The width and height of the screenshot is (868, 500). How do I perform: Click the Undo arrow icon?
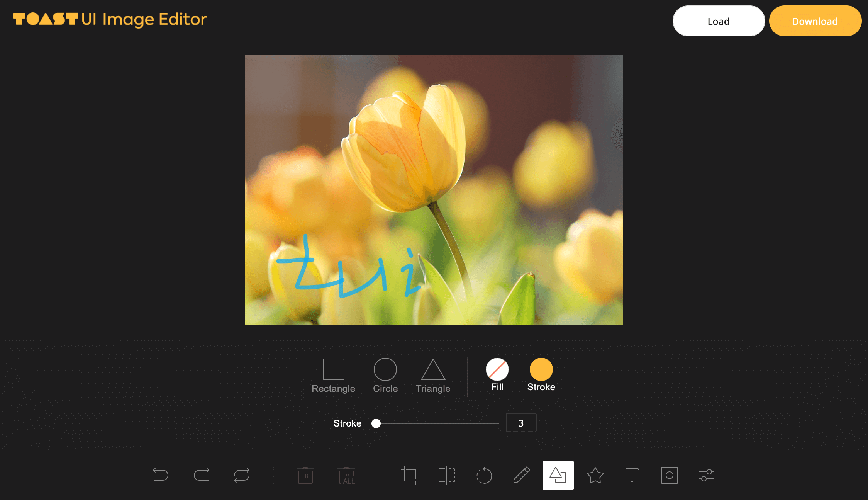click(161, 475)
